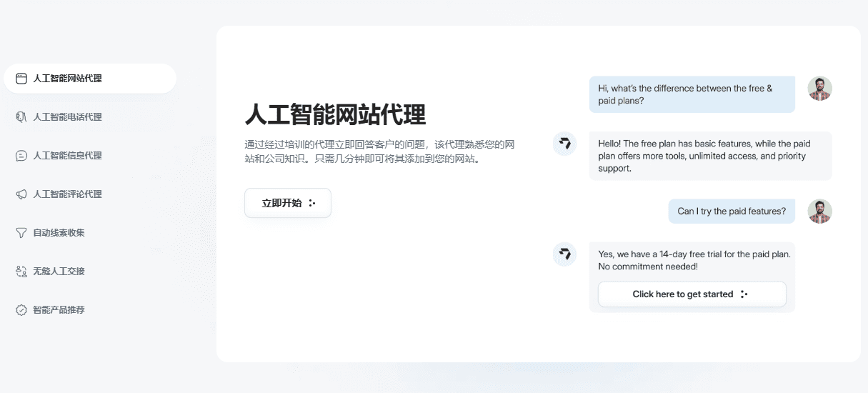Image resolution: width=868 pixels, height=393 pixels.
Task: Select the 人工智能网站代理 tab
Action: click(90, 79)
